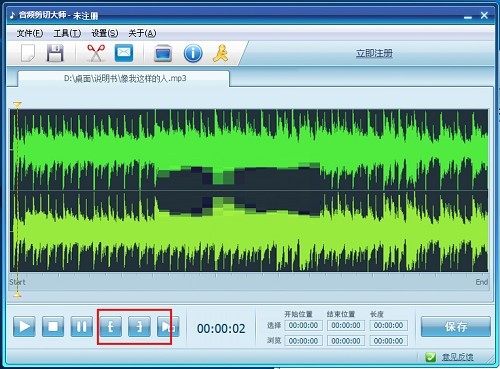This screenshot has height=369, width=500.
Task: Select the 像我这样的人.mp3 file tab
Action: point(124,79)
